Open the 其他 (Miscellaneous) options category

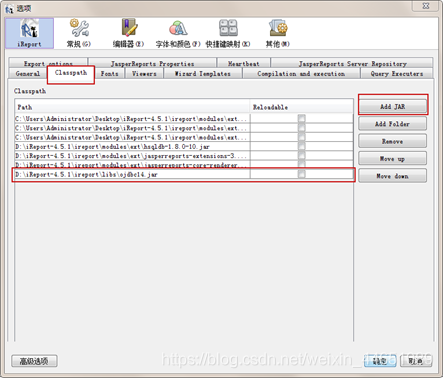point(278,33)
